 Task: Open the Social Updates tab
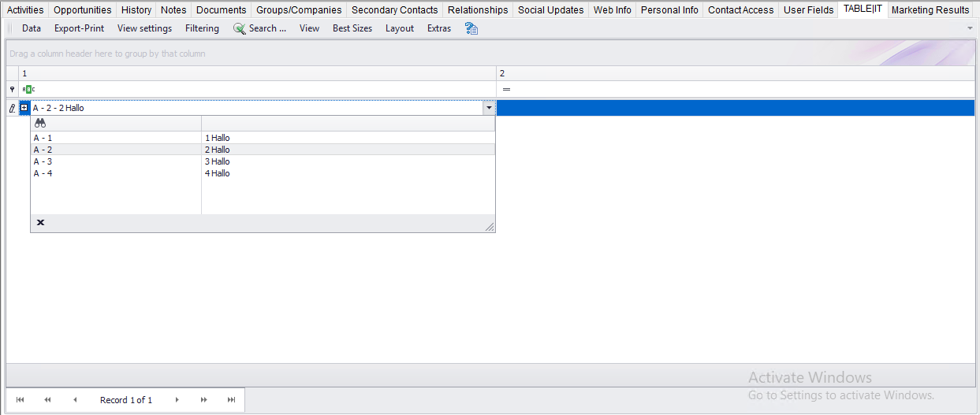(x=551, y=9)
